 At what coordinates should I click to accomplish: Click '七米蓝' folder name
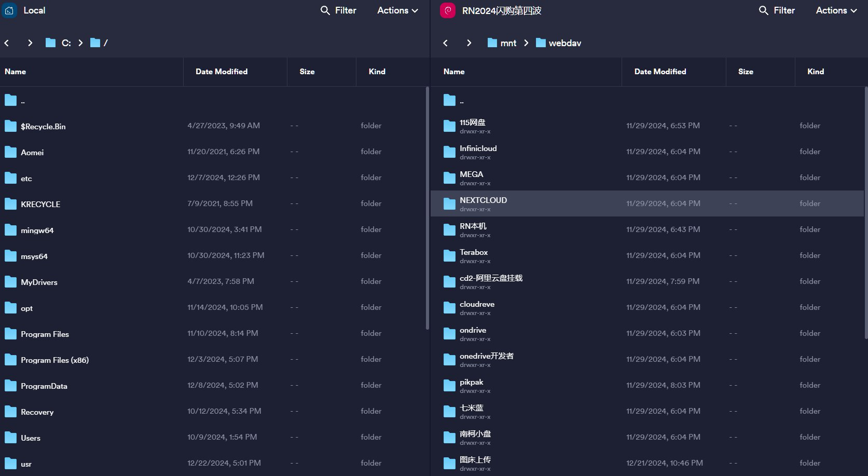471,408
